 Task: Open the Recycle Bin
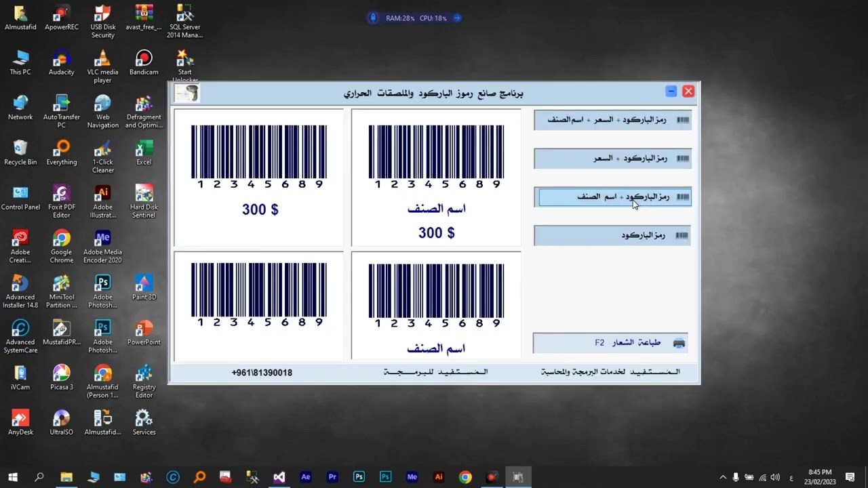click(20, 153)
